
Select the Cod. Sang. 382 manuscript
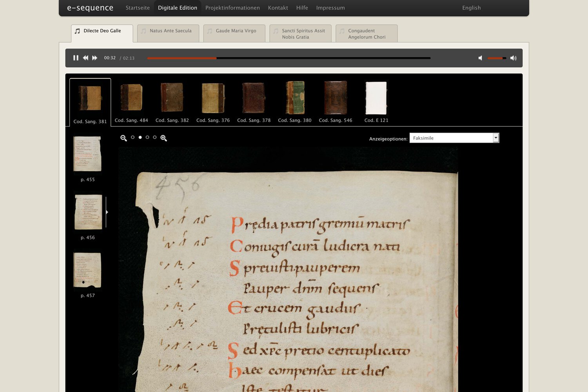172,102
